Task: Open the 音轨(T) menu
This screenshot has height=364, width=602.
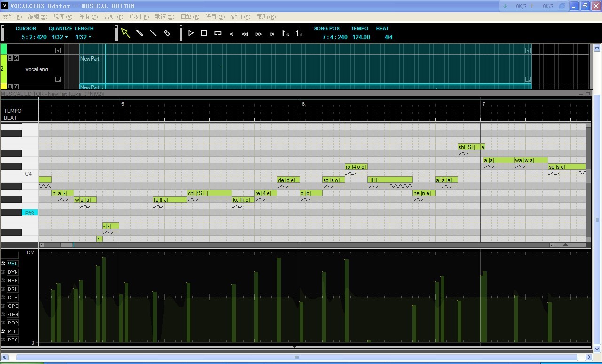Action: pos(113,16)
